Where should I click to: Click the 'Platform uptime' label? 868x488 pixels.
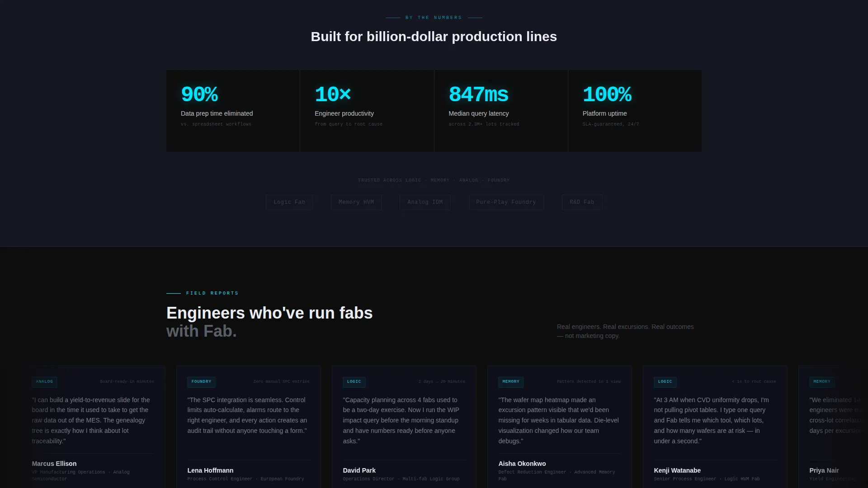(604, 113)
